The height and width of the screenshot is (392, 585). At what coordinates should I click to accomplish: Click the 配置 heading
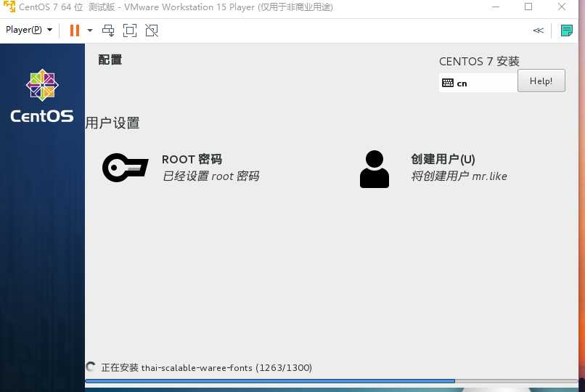pyautogui.click(x=110, y=60)
